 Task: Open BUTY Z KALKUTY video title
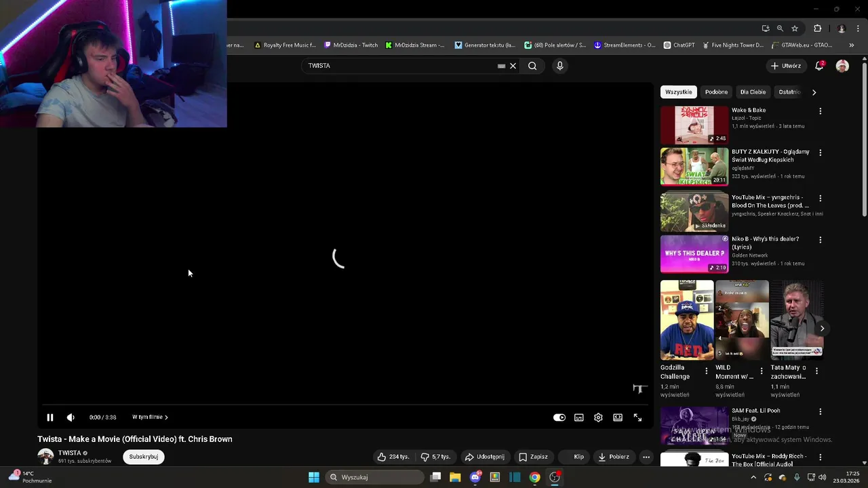coord(770,156)
